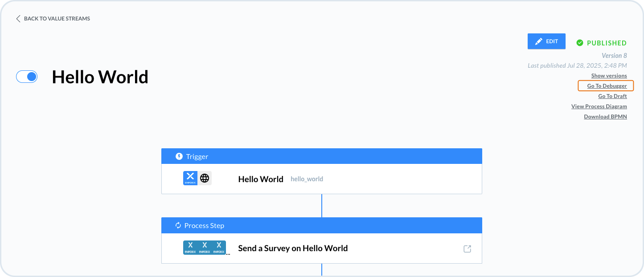Click the back chevron arrow icon
This screenshot has width=644, height=277.
18,19
